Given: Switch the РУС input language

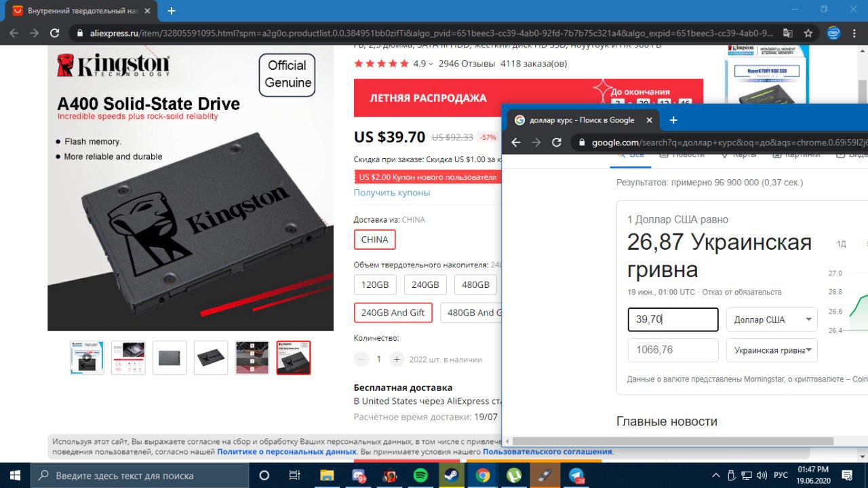Looking at the screenshot, I should (x=781, y=475).
